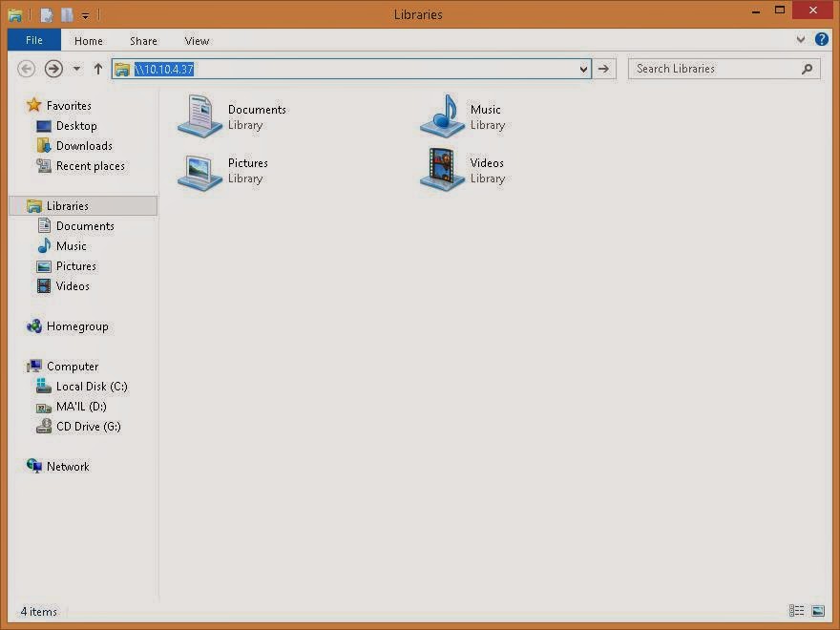
Task: Switch to the Share tab
Action: coord(143,40)
